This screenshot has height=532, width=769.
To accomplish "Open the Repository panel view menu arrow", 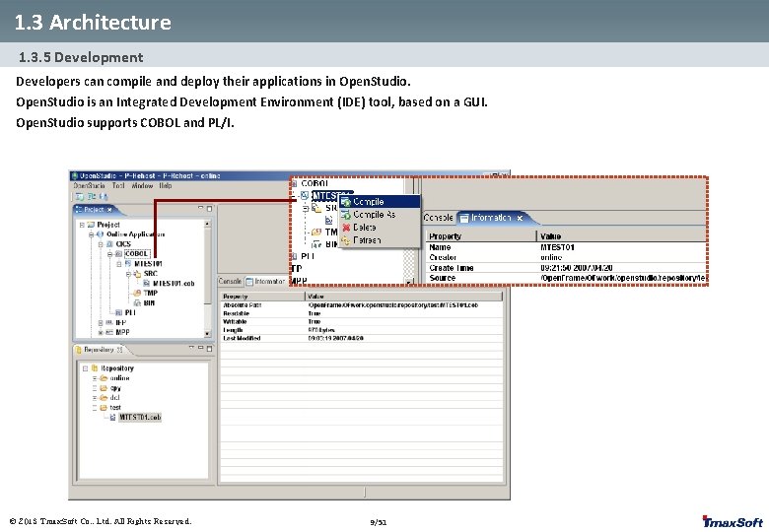I will click(192, 349).
